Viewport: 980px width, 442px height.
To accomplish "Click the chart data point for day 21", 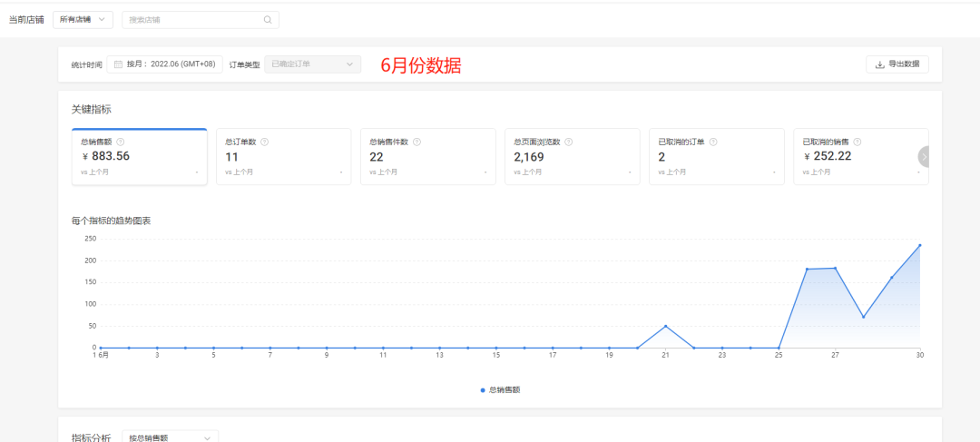I will [666, 326].
